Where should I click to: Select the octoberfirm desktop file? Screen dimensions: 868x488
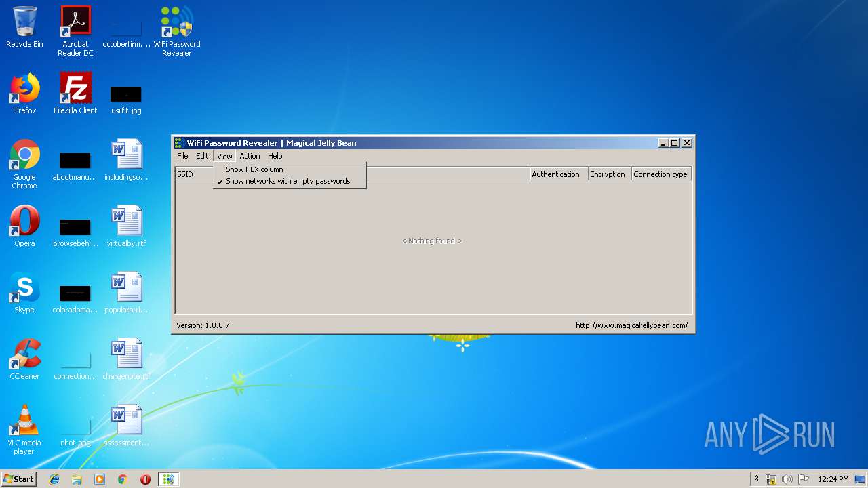click(126, 35)
